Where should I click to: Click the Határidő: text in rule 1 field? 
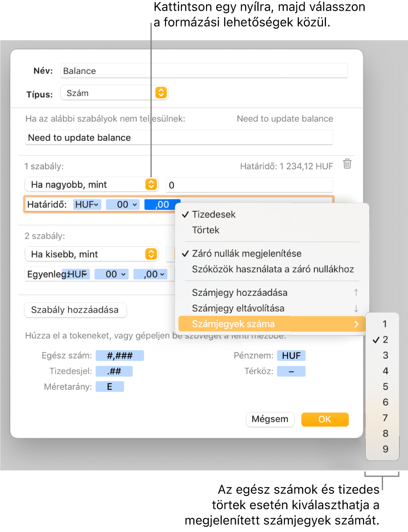pos(47,205)
